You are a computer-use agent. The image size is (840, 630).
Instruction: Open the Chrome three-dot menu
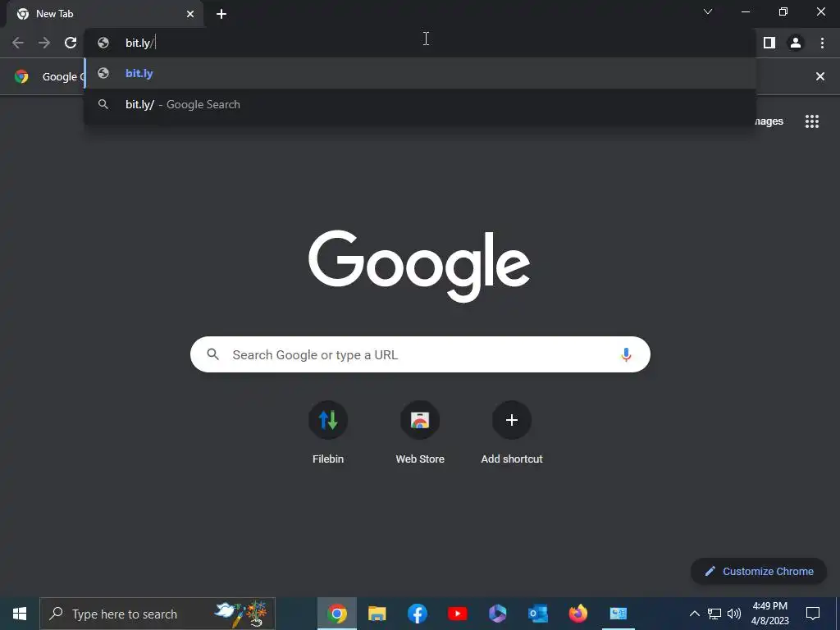(822, 43)
